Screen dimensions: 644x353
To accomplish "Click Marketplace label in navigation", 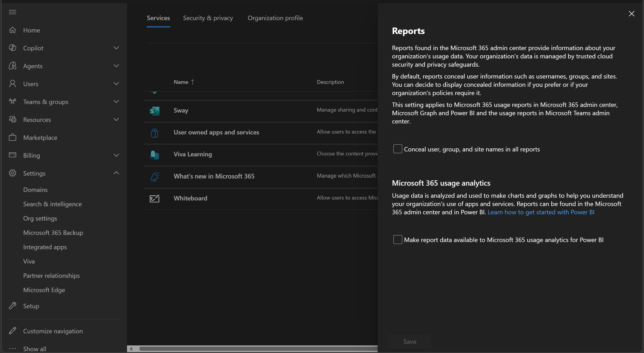I will [x=40, y=137].
